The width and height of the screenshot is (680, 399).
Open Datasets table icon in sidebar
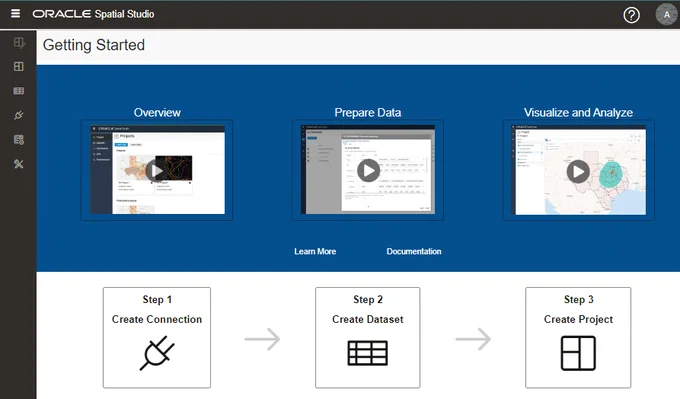19,91
